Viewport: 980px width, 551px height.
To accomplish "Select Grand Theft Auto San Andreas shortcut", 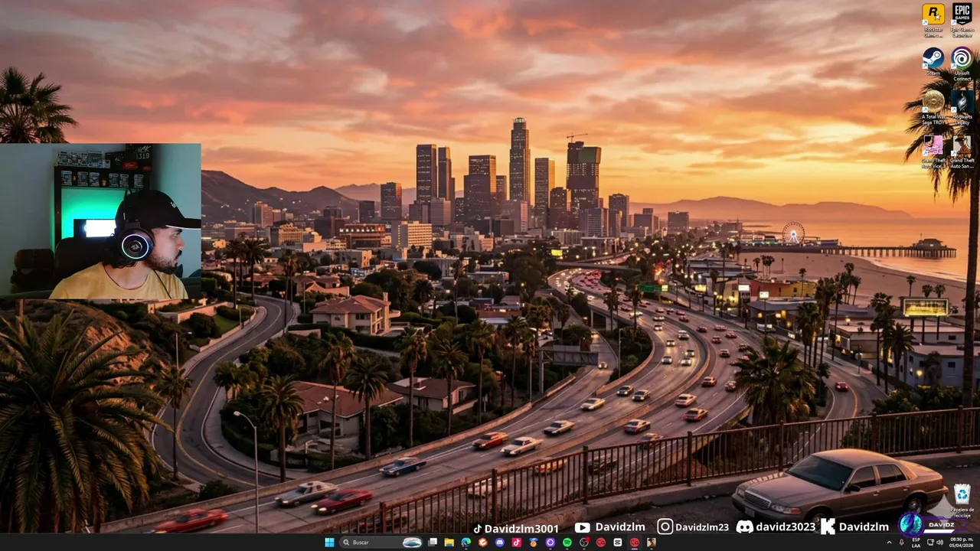I will pos(962,151).
